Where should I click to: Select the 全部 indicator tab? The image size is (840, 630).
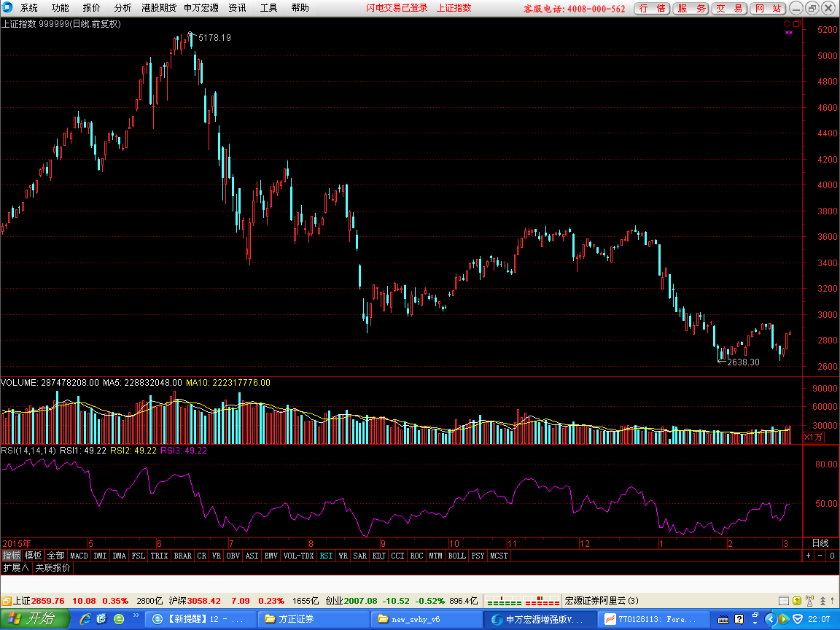55,556
